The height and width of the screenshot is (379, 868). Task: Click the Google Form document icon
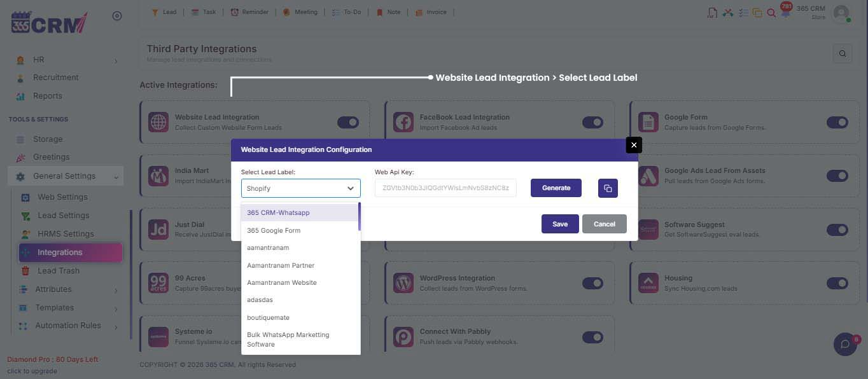click(648, 122)
